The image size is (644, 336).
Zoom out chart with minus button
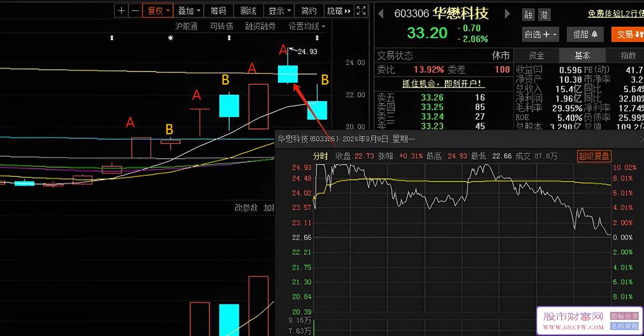[135, 10]
